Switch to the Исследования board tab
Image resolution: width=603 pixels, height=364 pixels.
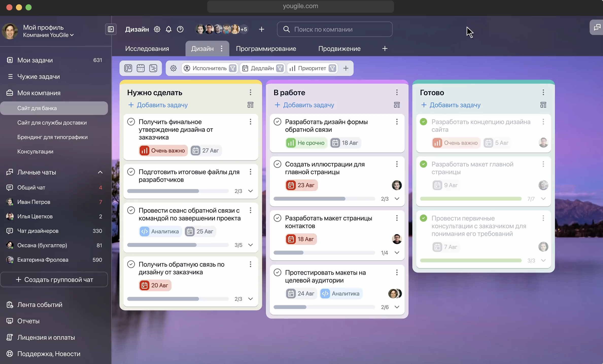pos(147,49)
